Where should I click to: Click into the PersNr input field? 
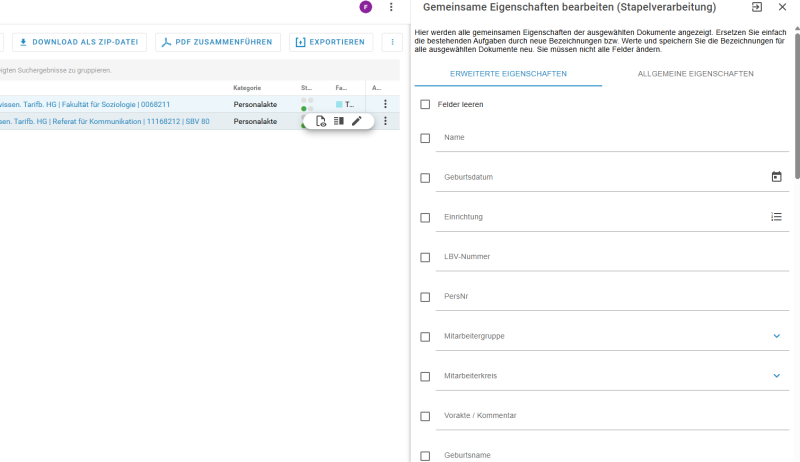pyautogui.click(x=612, y=297)
